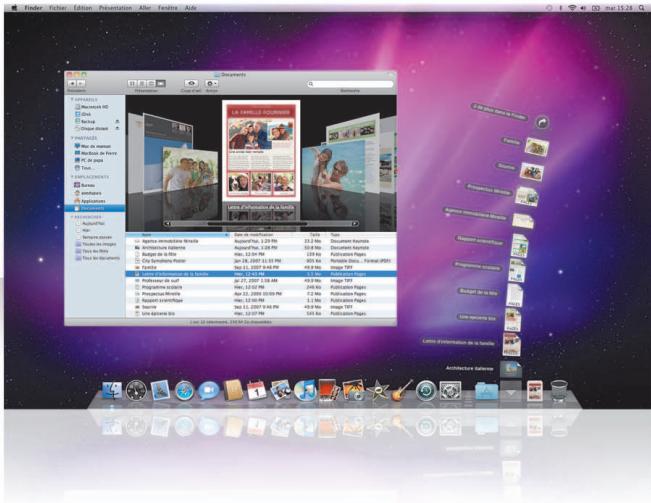The height and width of the screenshot is (503, 651).
Task: Launch iMovie star icon in Dock
Action: (x=378, y=390)
